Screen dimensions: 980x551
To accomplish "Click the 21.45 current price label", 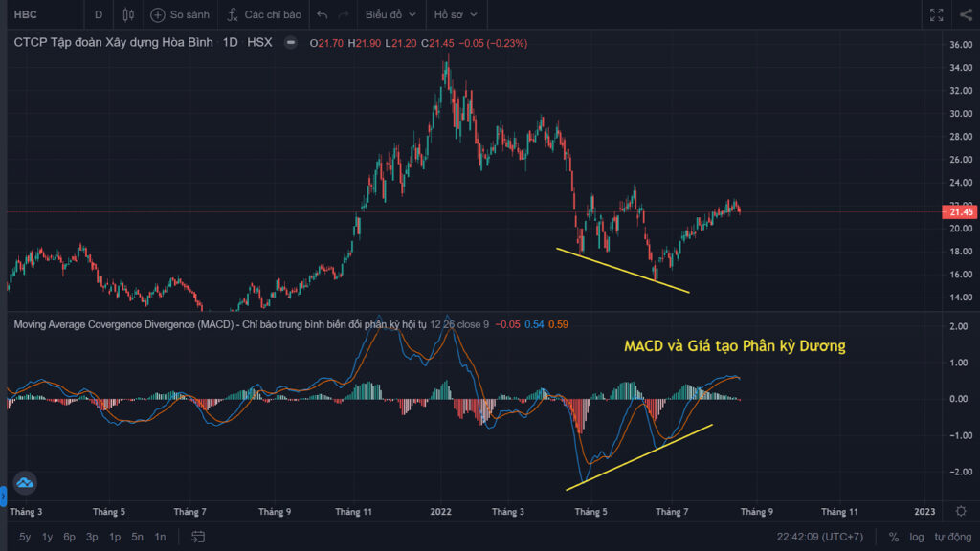I will pos(960,212).
